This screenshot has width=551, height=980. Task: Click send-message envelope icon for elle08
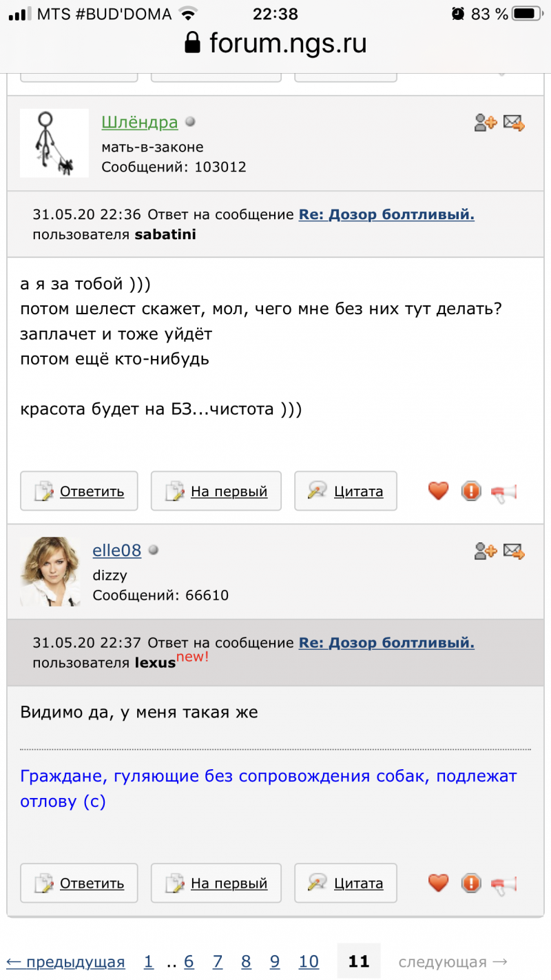pos(514,551)
